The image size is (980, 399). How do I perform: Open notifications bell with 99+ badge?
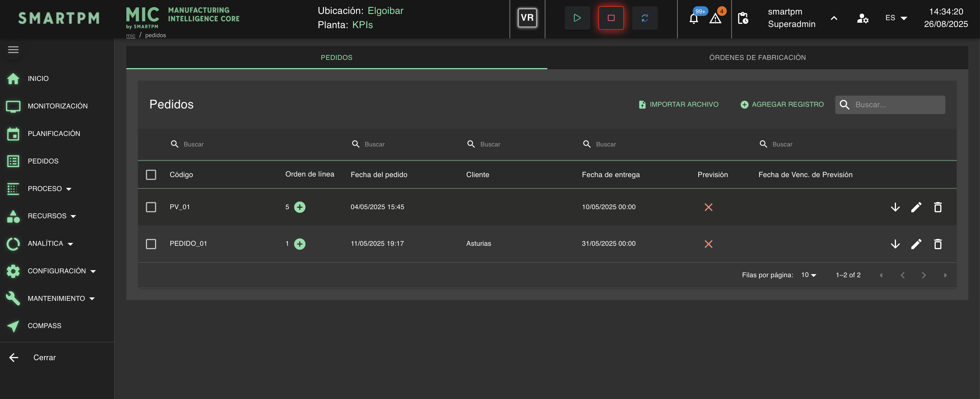tap(694, 18)
